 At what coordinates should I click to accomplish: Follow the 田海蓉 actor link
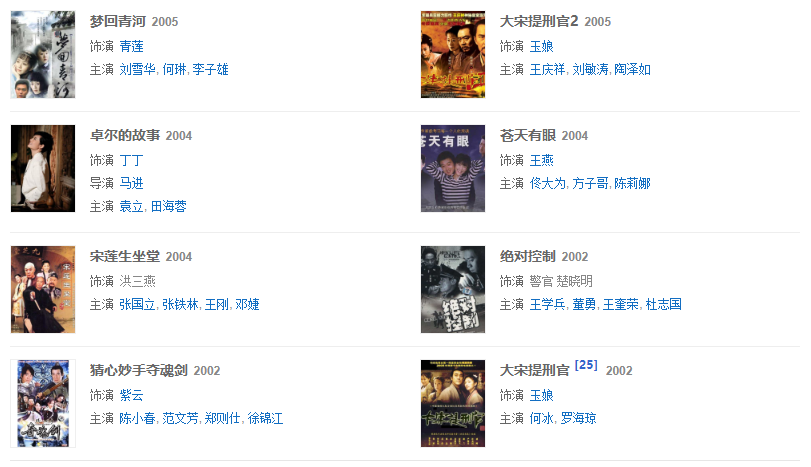169,206
